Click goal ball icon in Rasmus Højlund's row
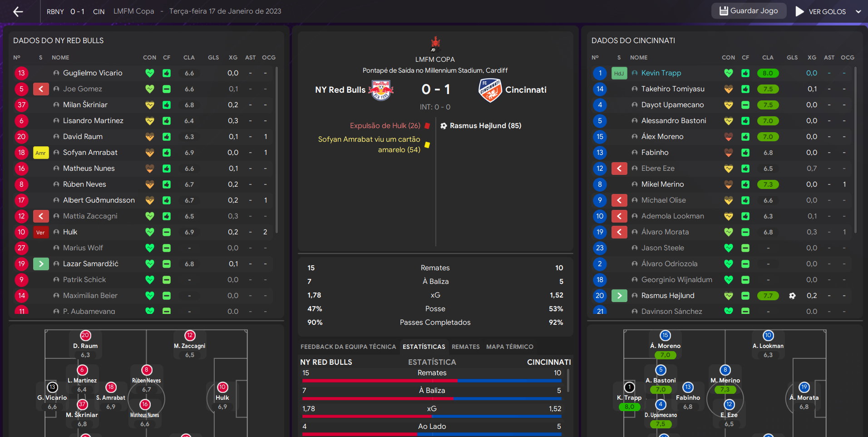Image resolution: width=868 pixels, height=437 pixels. click(x=792, y=296)
